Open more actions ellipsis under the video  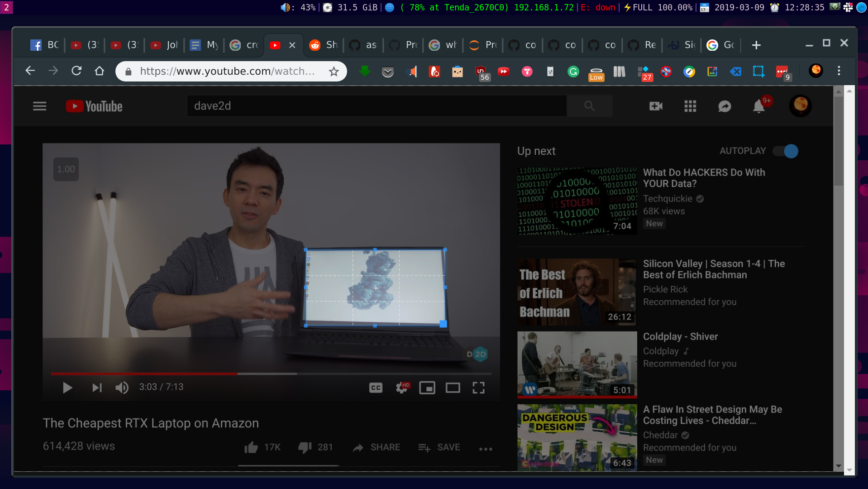point(486,449)
